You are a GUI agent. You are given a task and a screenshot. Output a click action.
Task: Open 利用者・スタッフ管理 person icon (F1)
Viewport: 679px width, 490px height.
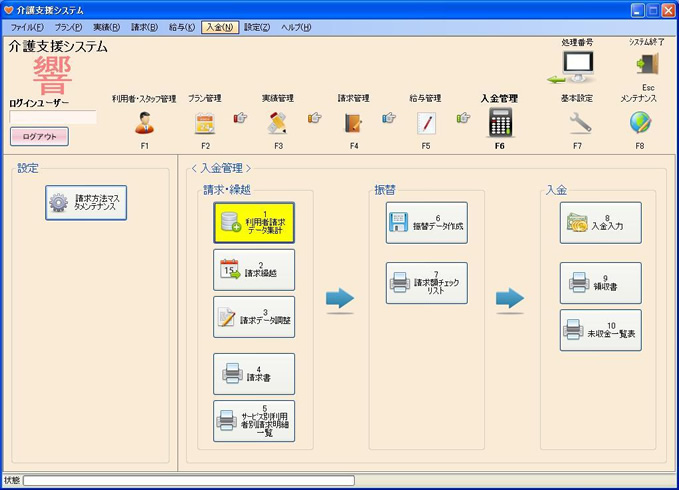[x=144, y=123]
